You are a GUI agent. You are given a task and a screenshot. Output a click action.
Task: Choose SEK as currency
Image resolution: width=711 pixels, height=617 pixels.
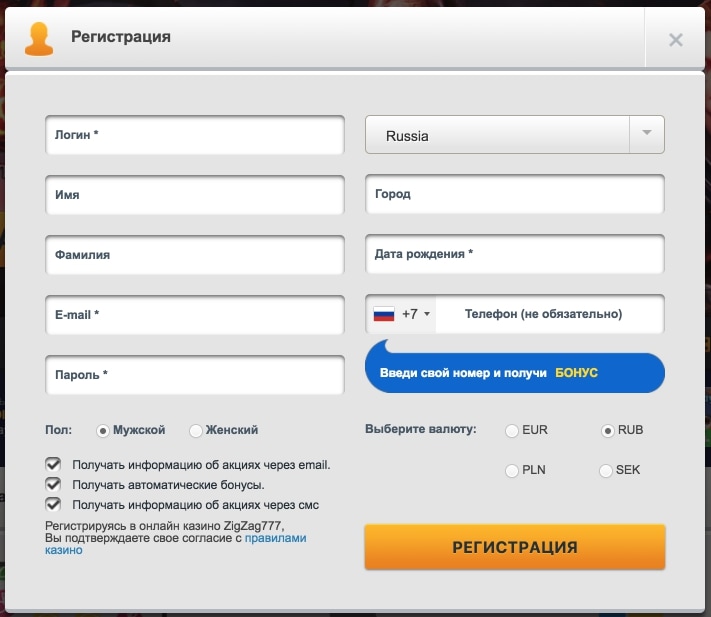click(607, 470)
